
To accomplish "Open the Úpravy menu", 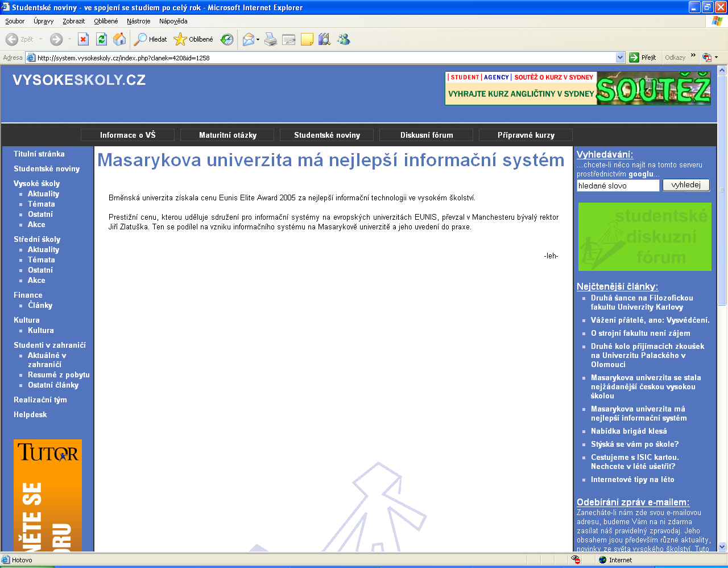I will click(43, 21).
